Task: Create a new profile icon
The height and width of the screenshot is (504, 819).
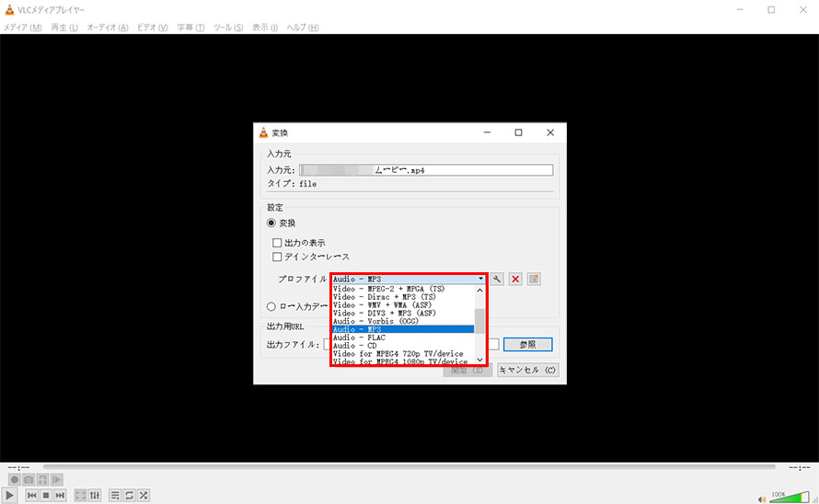Action: pos(534,279)
